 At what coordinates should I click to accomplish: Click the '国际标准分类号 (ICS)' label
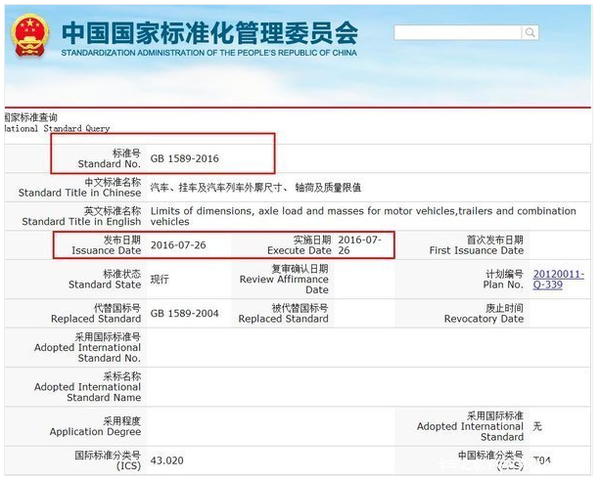coord(108,460)
